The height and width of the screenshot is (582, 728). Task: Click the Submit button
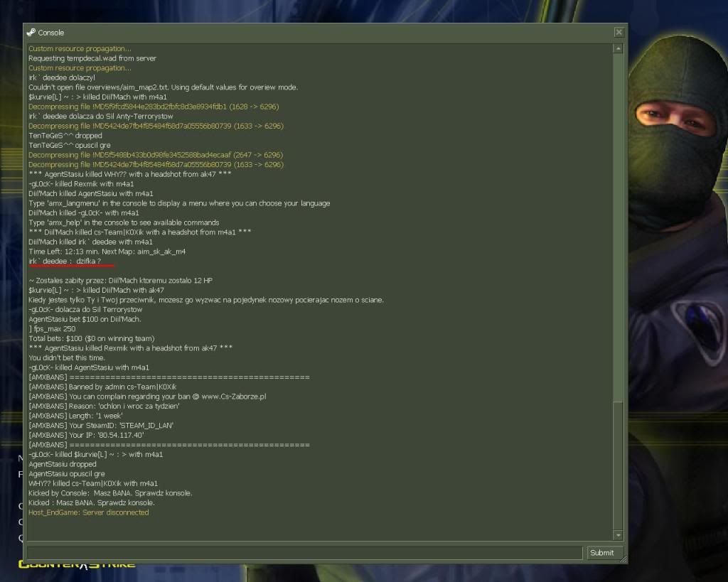(x=601, y=552)
